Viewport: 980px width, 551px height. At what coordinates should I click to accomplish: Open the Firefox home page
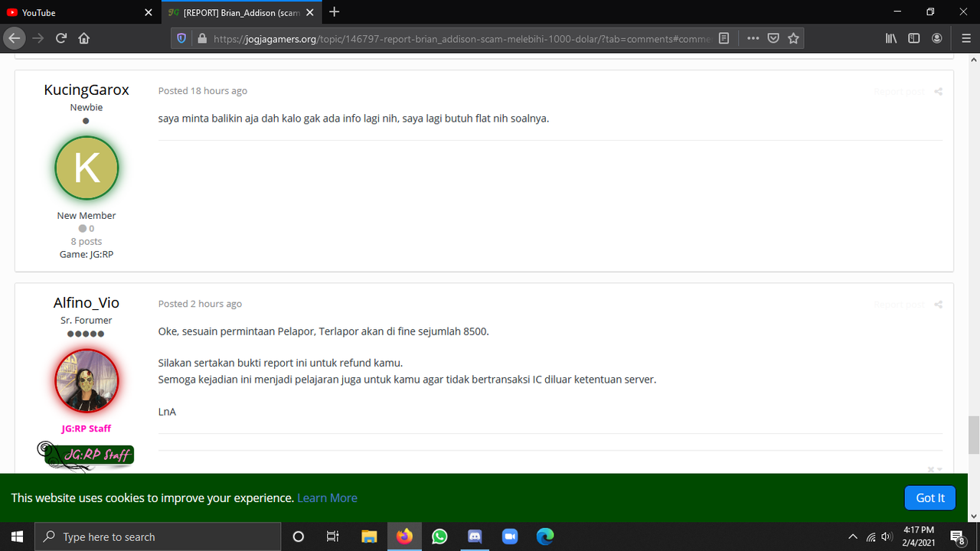tap(84, 38)
